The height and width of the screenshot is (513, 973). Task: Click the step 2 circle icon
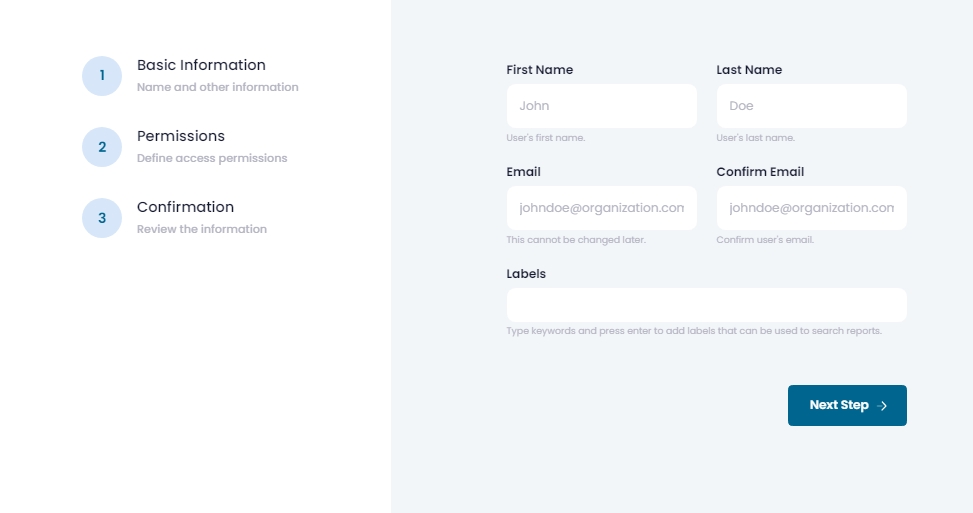(102, 147)
